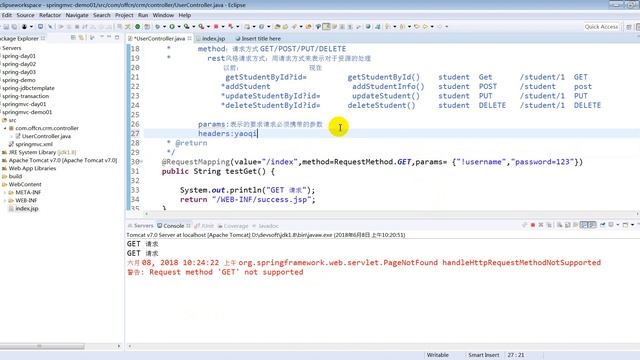Viewport: 640px width, 360px height.
Task: Click Package Explorer horizontal scrollbar thumb
Action: [x=42, y=346]
